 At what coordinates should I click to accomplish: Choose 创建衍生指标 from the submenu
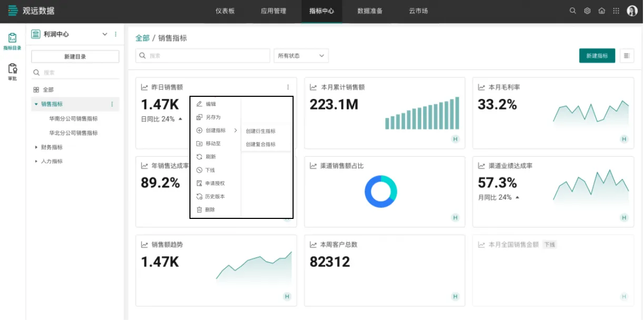click(260, 131)
